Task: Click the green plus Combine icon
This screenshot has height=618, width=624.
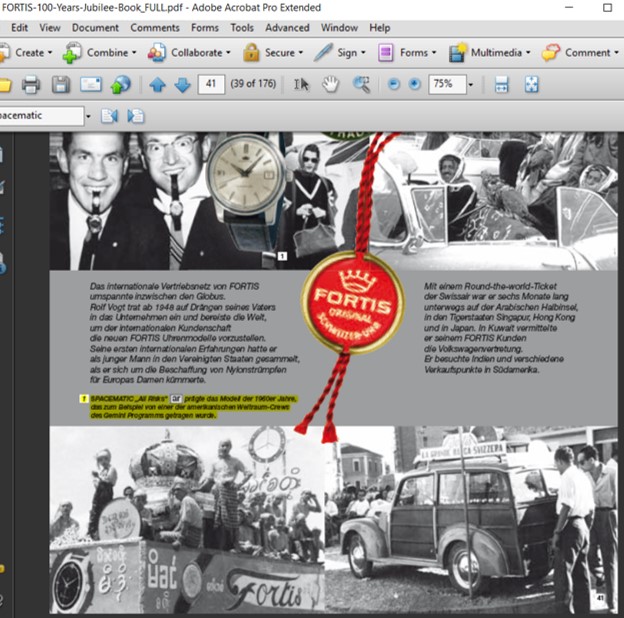Action: [x=72, y=53]
